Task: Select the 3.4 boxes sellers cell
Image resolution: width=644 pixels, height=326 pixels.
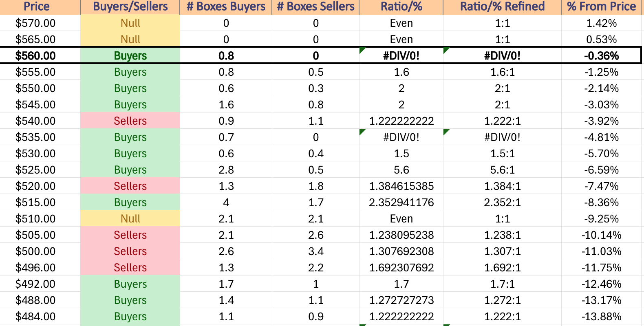Action: click(x=315, y=251)
